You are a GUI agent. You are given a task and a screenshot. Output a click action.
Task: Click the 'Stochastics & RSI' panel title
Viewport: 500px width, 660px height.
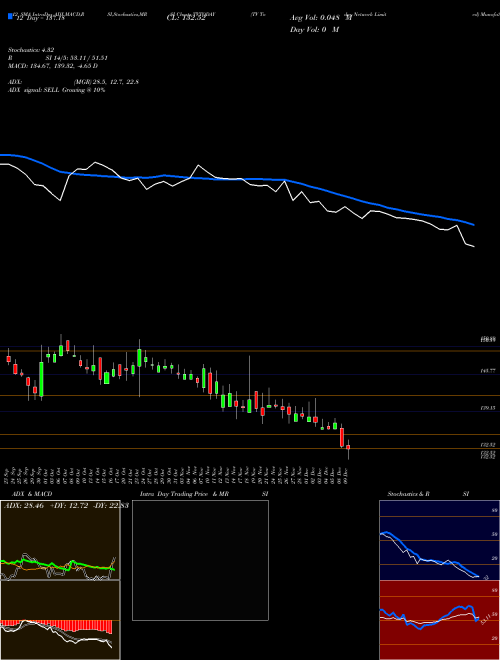(x=428, y=494)
